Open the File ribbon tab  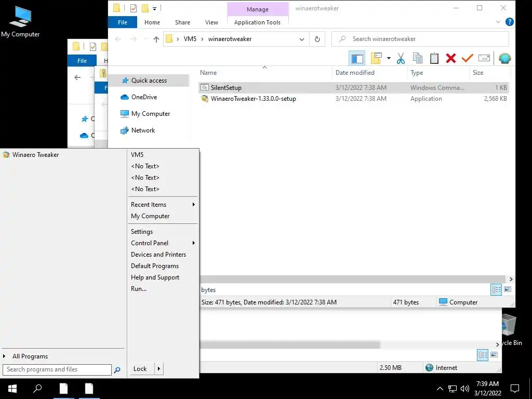click(123, 22)
